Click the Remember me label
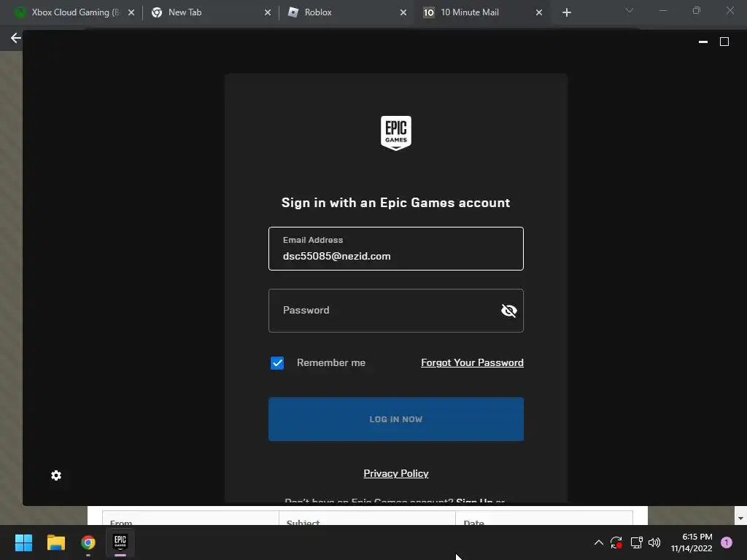Viewport: 747px width, 560px height. click(331, 363)
